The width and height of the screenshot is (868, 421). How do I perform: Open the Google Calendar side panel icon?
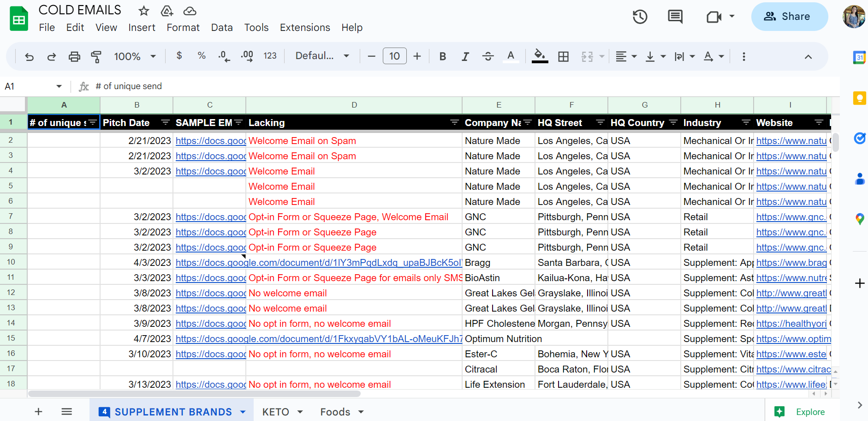(859, 58)
